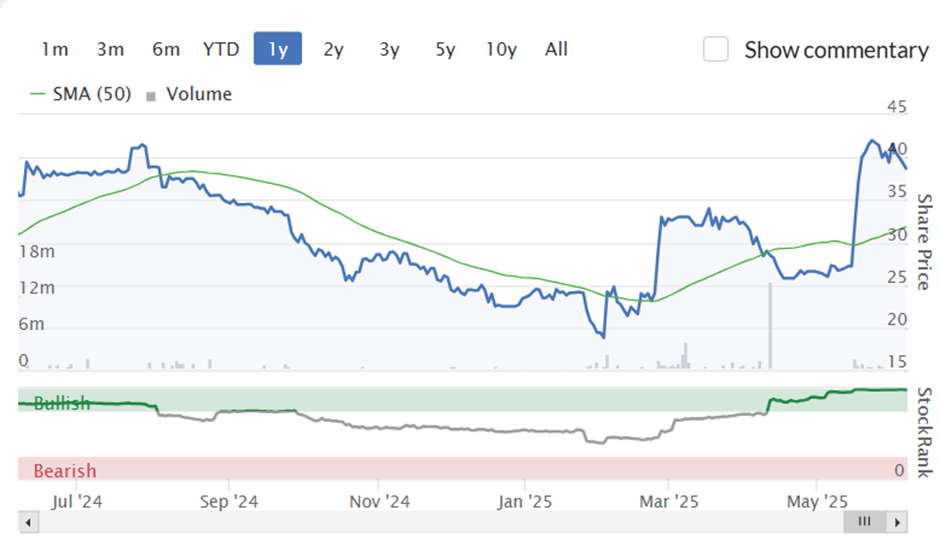Click the Sep '24 axis label

229,501
